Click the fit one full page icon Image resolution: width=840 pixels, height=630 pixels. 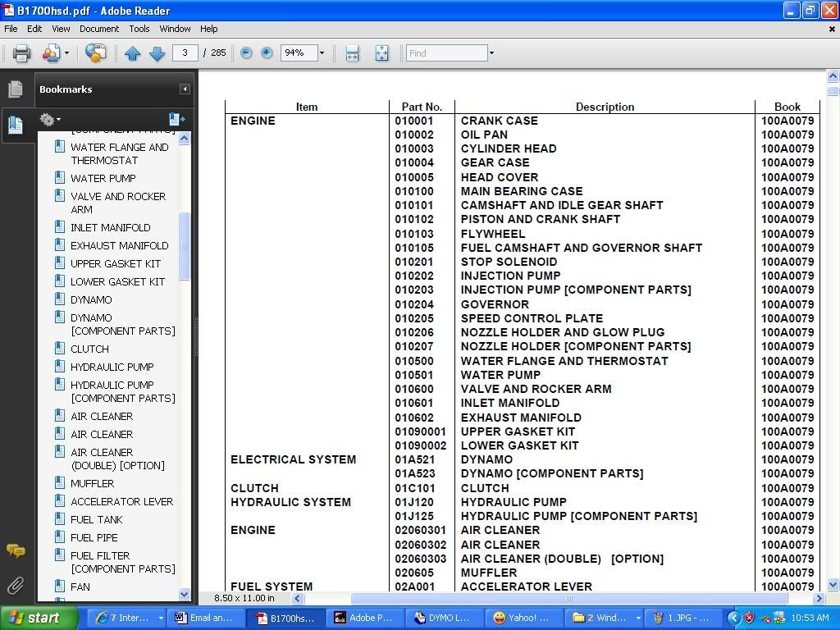(x=381, y=53)
